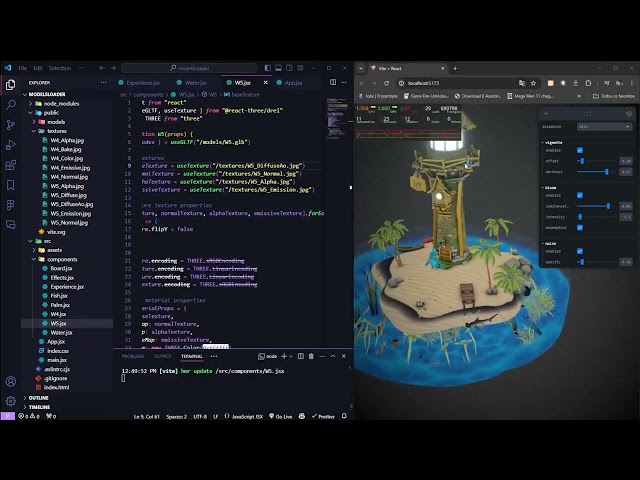Switch to the Water.jsx editor tab
640x480 pixels.
tap(196, 82)
